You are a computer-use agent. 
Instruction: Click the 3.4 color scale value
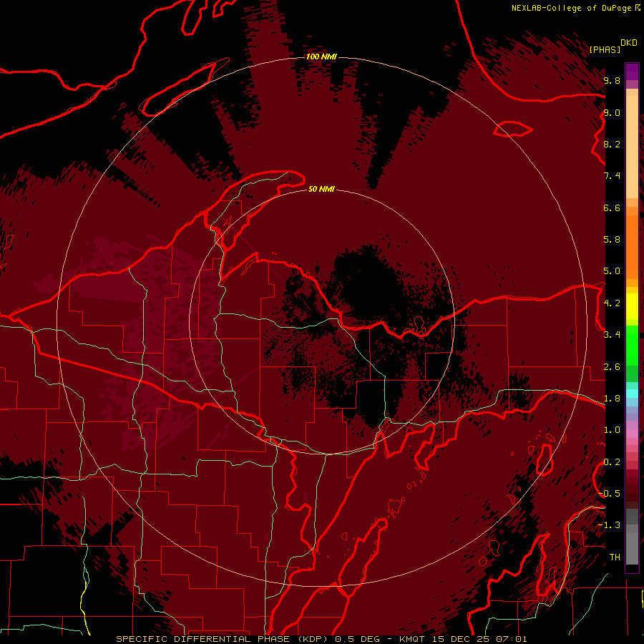[612, 335]
